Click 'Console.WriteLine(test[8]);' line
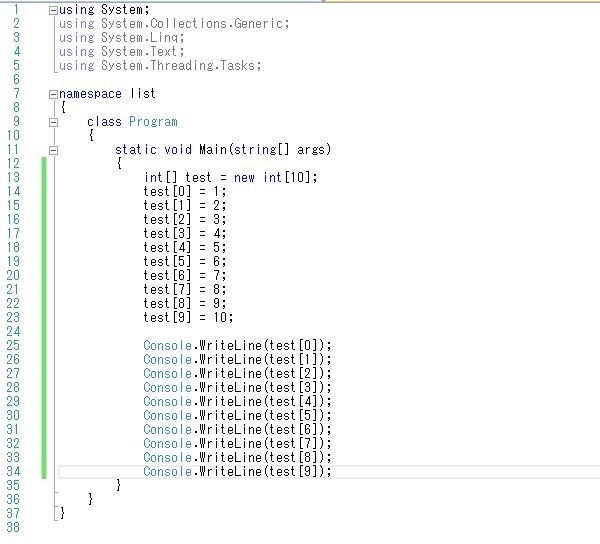600x544 pixels. point(237,457)
